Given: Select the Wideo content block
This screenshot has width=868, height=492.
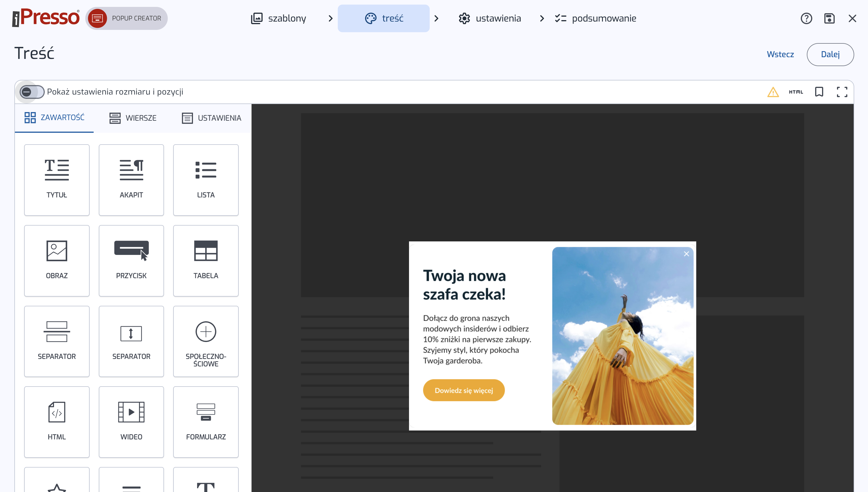Looking at the screenshot, I should click(x=131, y=422).
